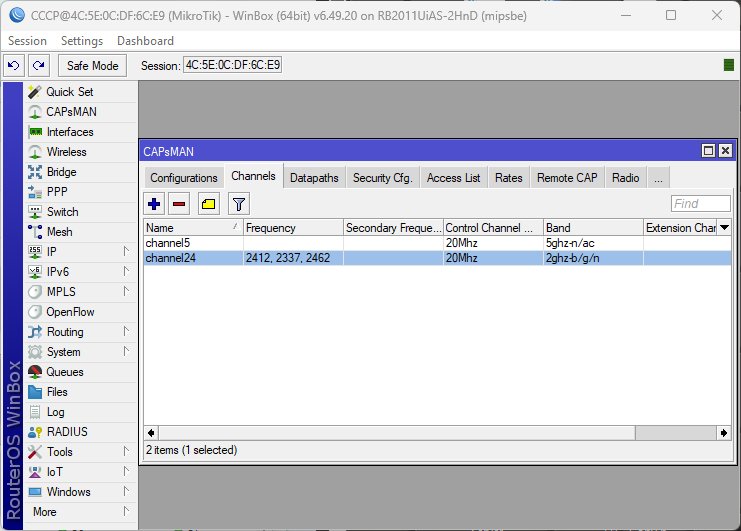The width and height of the screenshot is (741, 531).
Task: Expand the MPLS submenu
Action: tap(126, 291)
